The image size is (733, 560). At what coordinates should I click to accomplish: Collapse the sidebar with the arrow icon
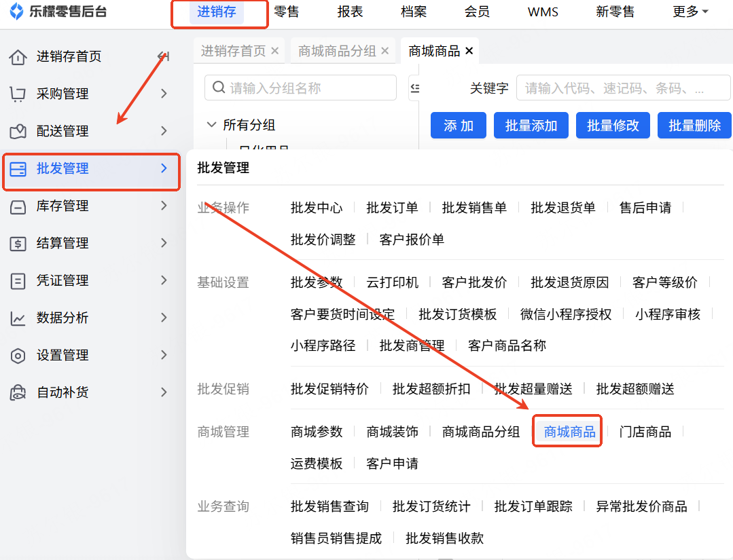tap(164, 56)
